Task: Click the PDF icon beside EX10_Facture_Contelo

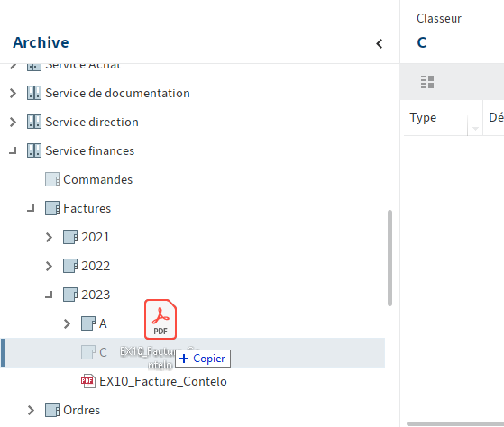Action: 87,381
